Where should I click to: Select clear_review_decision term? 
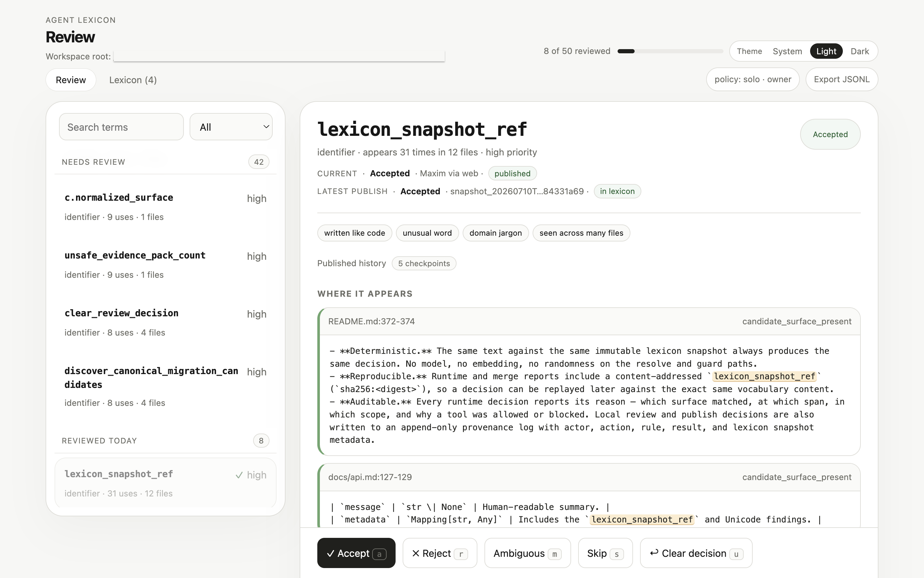165,322
